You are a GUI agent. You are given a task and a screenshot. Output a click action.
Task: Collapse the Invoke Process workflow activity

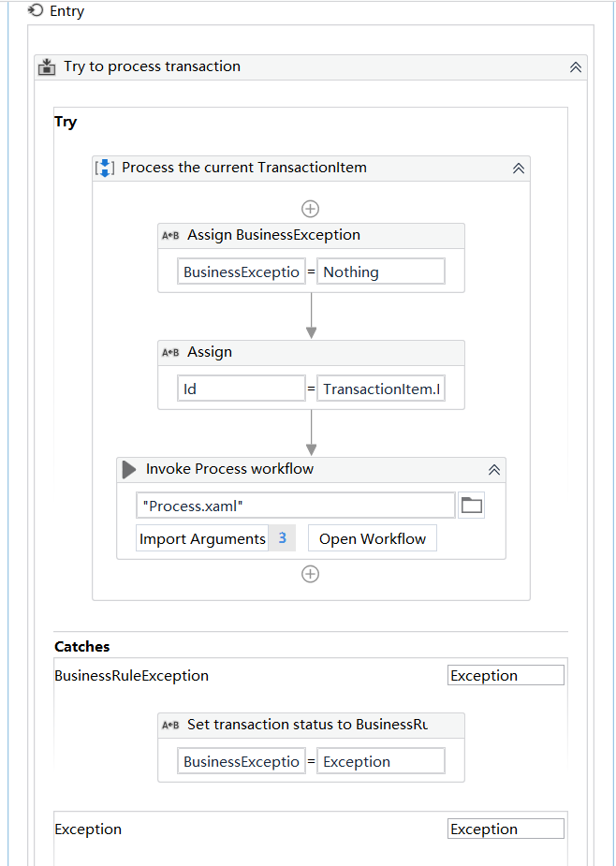[x=494, y=470]
